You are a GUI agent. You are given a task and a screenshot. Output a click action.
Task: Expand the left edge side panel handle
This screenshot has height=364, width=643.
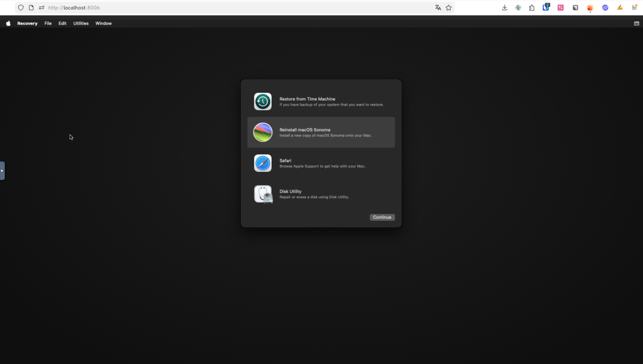coord(2,171)
